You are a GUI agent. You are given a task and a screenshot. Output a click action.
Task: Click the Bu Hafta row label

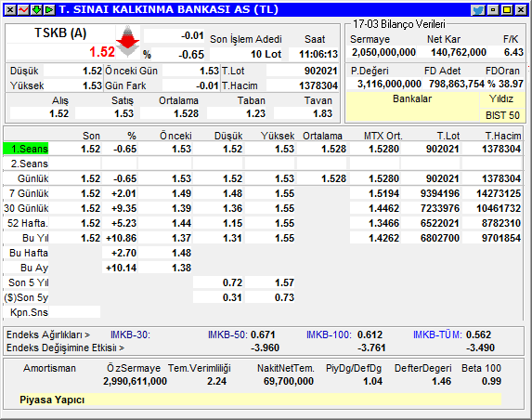coord(29,253)
